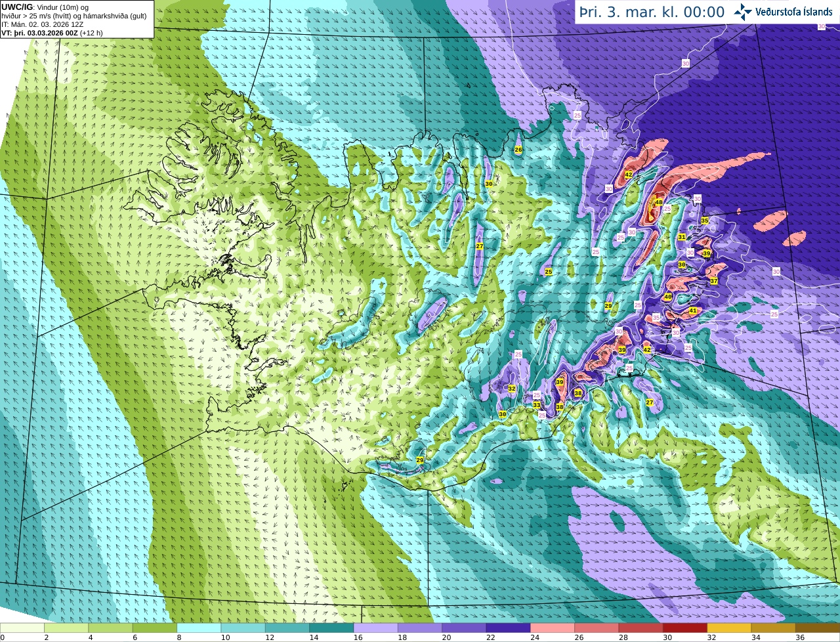The image size is (840, 642).
Task: Click the legend tick label 28
Action: point(623,637)
